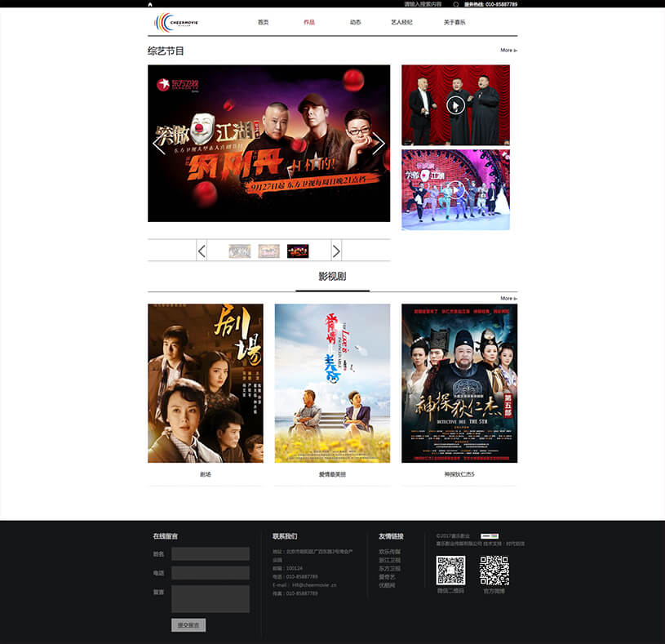Click the 爱情最美丽 title under the poster
The width and height of the screenshot is (665, 644).
tap(333, 474)
